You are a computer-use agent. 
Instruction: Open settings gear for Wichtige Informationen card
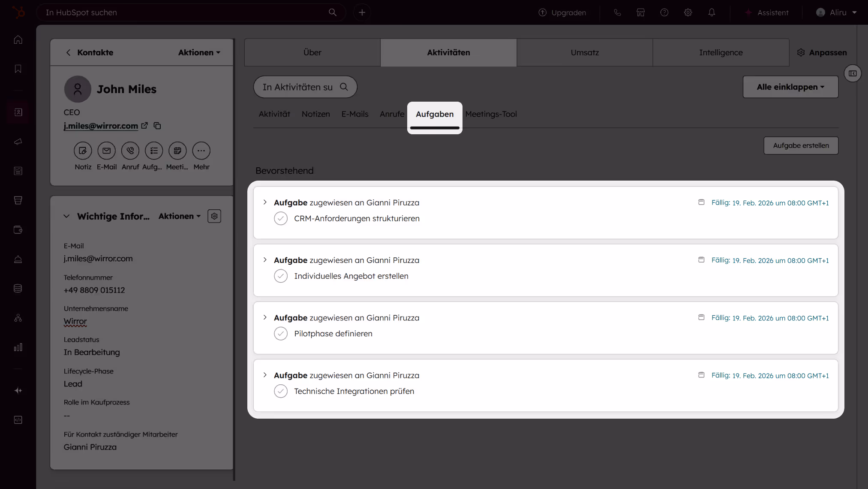(214, 216)
